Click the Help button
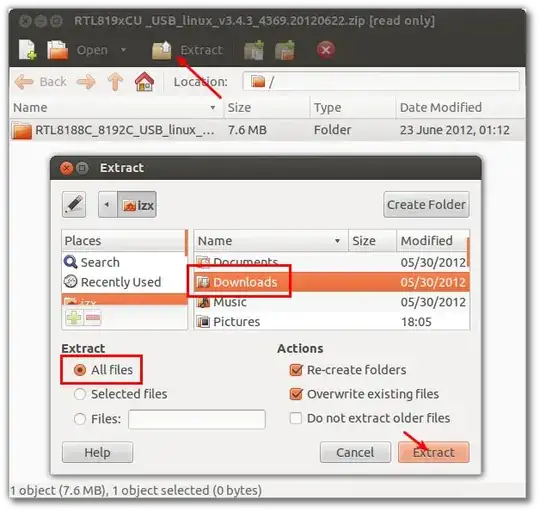Viewport: 540px width, 512px height. coord(97,452)
